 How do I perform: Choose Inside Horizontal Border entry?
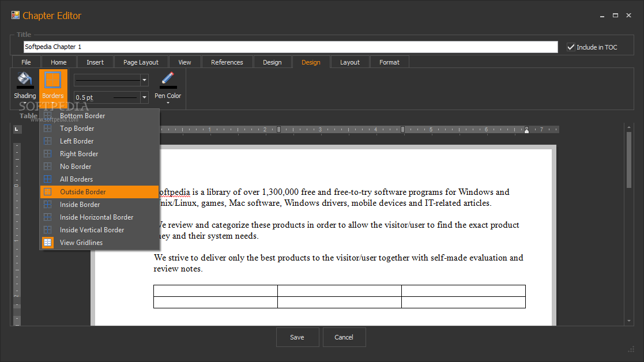click(99, 217)
